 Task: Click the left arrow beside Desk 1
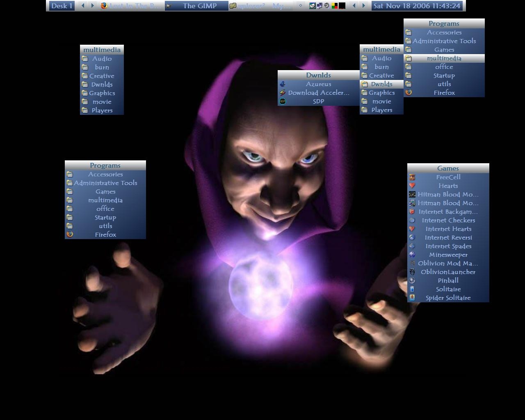click(x=83, y=6)
